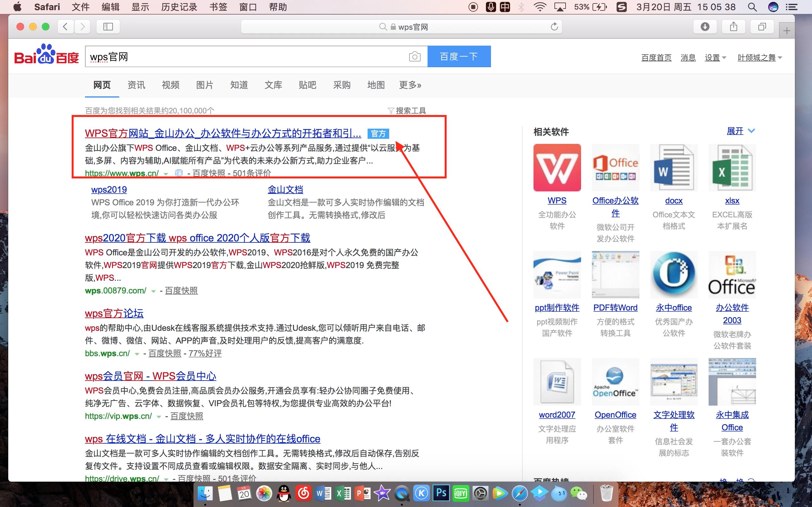The height and width of the screenshot is (507, 812).
Task: Click the Wi-Fi status icon in menu bar
Action: click(541, 7)
